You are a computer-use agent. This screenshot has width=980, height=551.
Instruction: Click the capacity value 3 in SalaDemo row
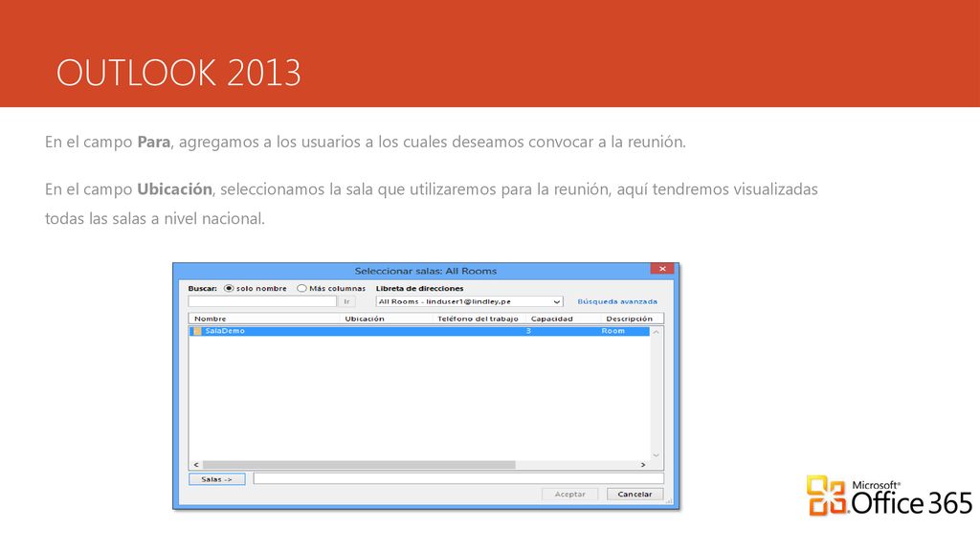528,331
